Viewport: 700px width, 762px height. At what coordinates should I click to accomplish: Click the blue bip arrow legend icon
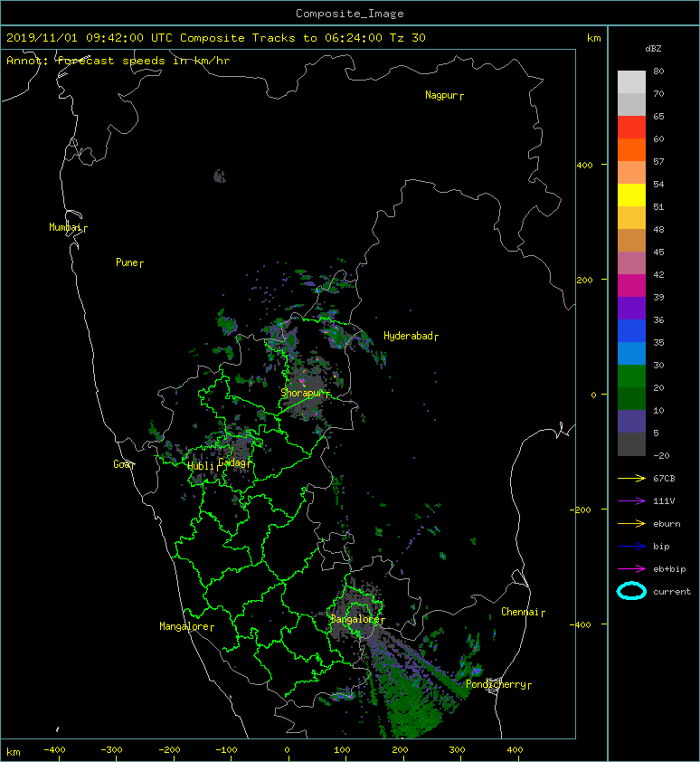[x=631, y=547]
